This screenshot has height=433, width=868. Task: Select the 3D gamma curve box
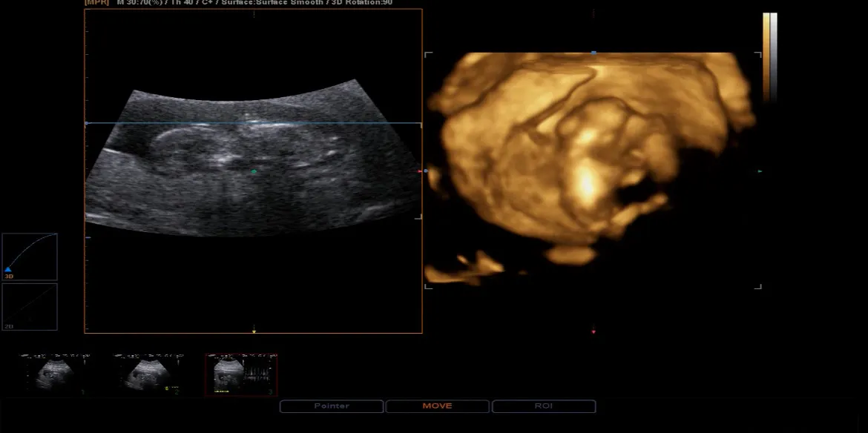coord(30,257)
